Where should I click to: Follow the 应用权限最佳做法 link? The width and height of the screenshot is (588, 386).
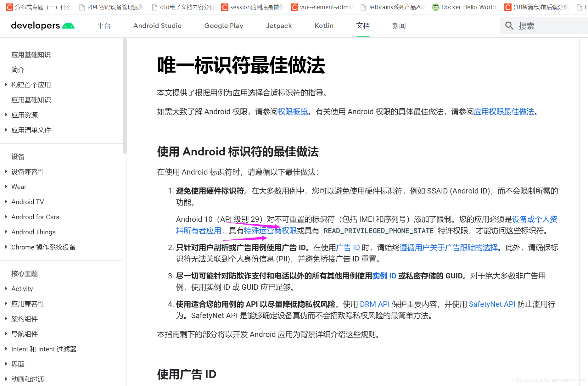coord(504,112)
